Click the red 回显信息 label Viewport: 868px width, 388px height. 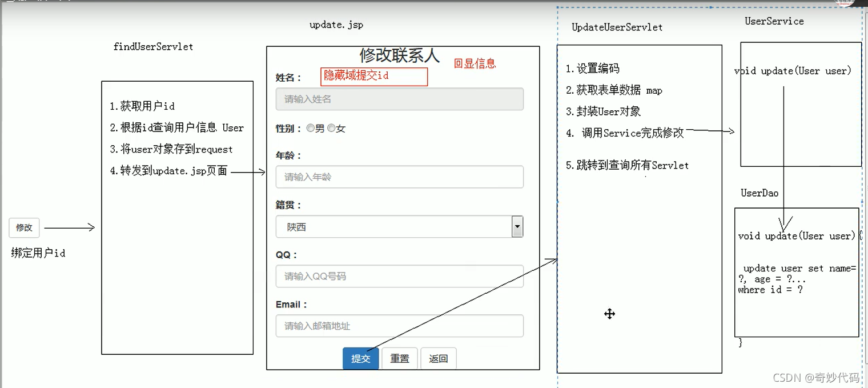pos(475,63)
